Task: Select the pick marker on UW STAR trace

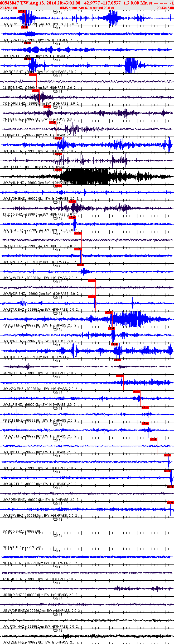Action: 92,297
